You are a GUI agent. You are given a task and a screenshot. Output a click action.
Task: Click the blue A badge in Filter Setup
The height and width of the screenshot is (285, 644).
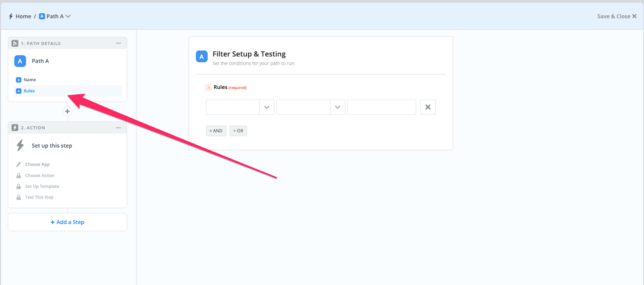tap(202, 57)
